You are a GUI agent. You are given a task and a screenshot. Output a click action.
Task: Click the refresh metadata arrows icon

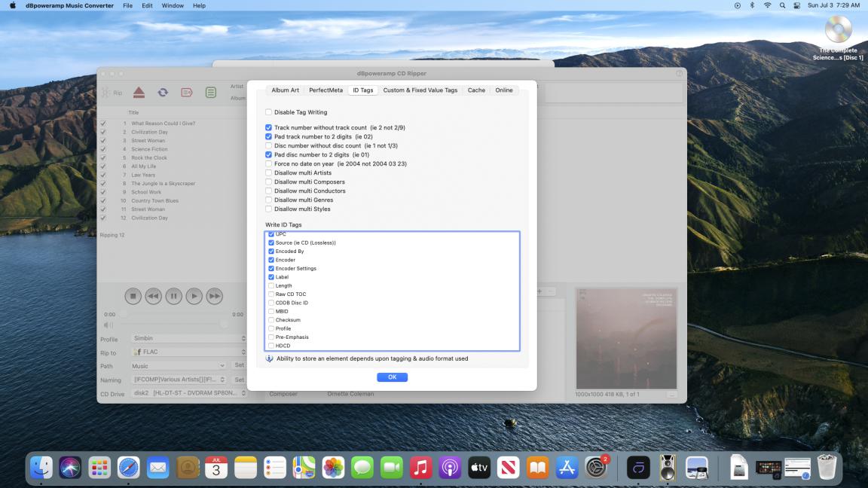163,93
